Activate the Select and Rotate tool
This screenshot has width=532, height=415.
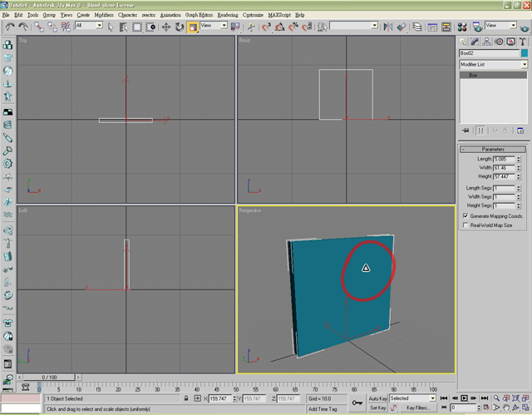180,27
